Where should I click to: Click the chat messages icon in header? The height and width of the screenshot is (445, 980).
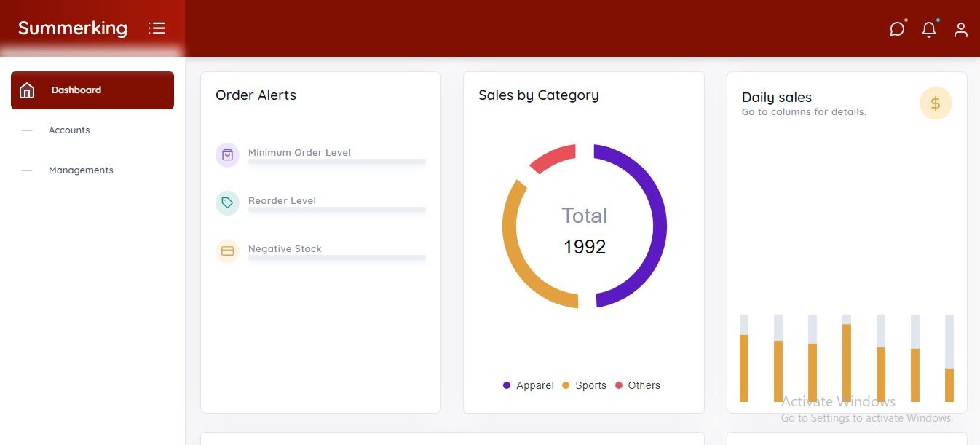[x=897, y=29]
